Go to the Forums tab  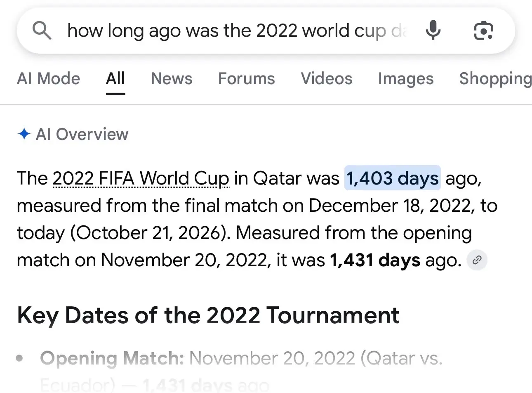pyautogui.click(x=246, y=78)
